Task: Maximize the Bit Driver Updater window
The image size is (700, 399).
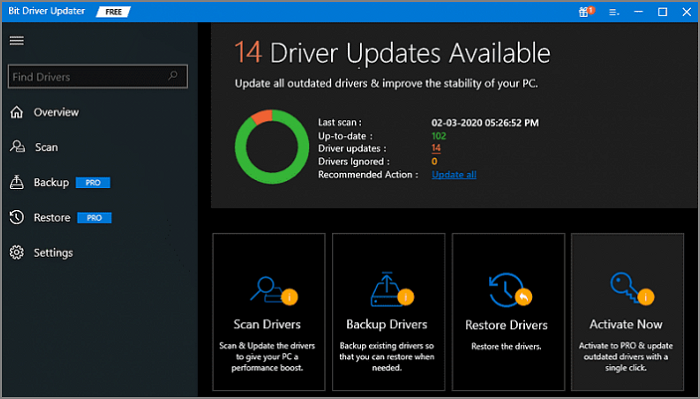Action: pyautogui.click(x=662, y=12)
